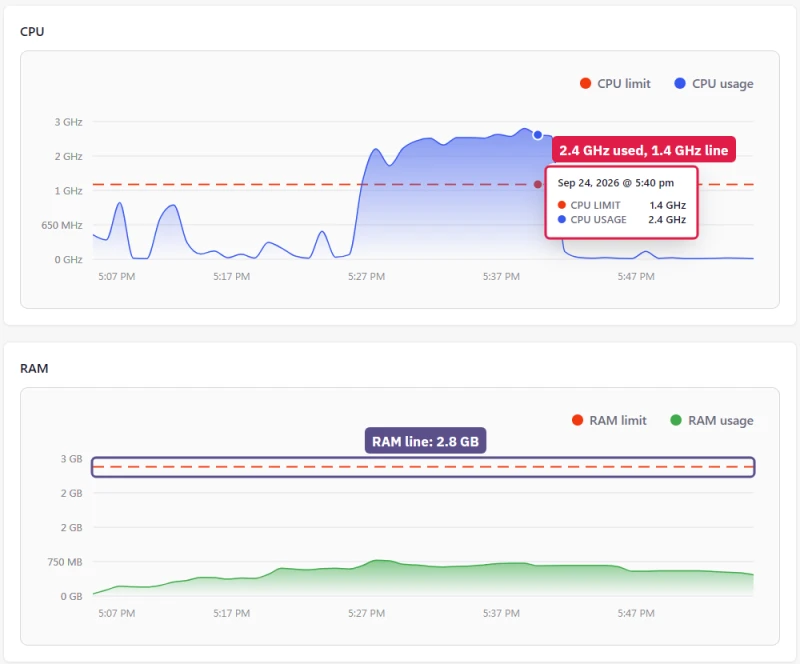Select the blue CPU usage data point marker
This screenshot has width=800, height=664.
click(x=537, y=135)
